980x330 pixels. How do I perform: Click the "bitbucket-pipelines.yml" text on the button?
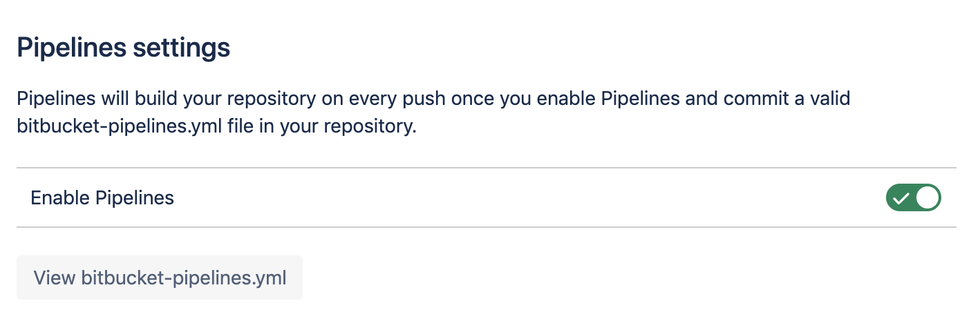click(184, 278)
